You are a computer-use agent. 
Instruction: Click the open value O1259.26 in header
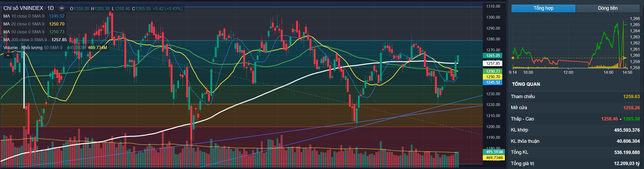point(80,9)
